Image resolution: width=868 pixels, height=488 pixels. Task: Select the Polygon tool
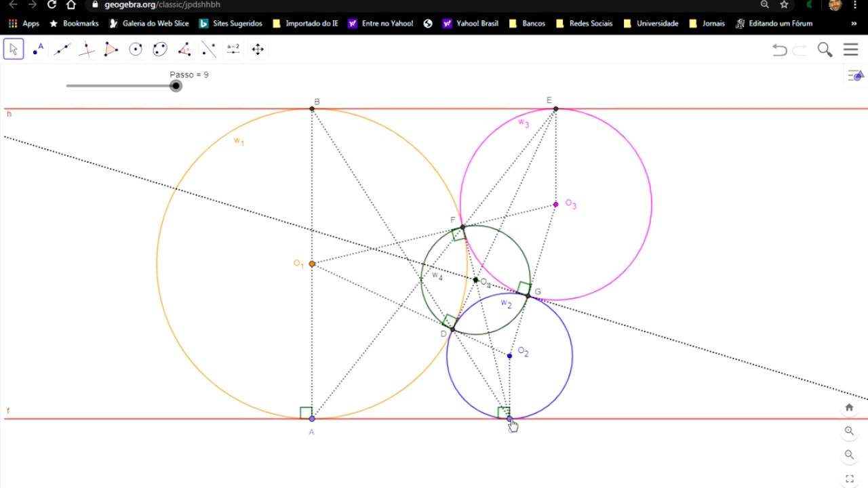(x=111, y=49)
